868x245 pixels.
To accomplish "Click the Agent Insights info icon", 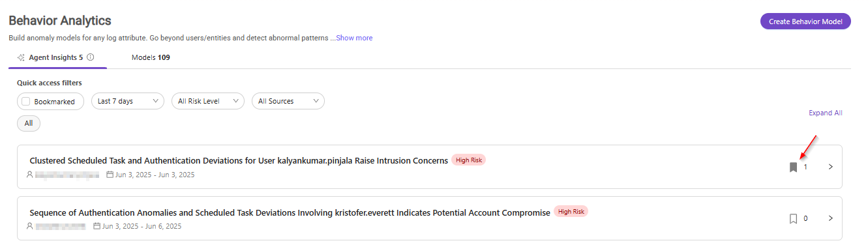I will (x=90, y=57).
